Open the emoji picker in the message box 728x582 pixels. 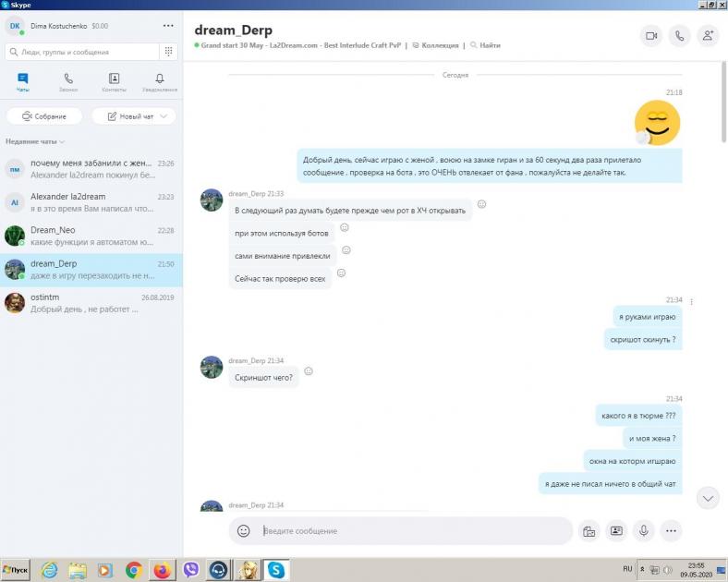pos(244,531)
